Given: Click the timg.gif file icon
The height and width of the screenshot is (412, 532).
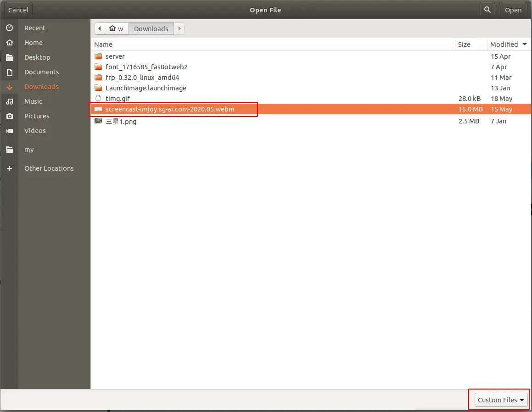Looking at the screenshot, I should [x=98, y=98].
